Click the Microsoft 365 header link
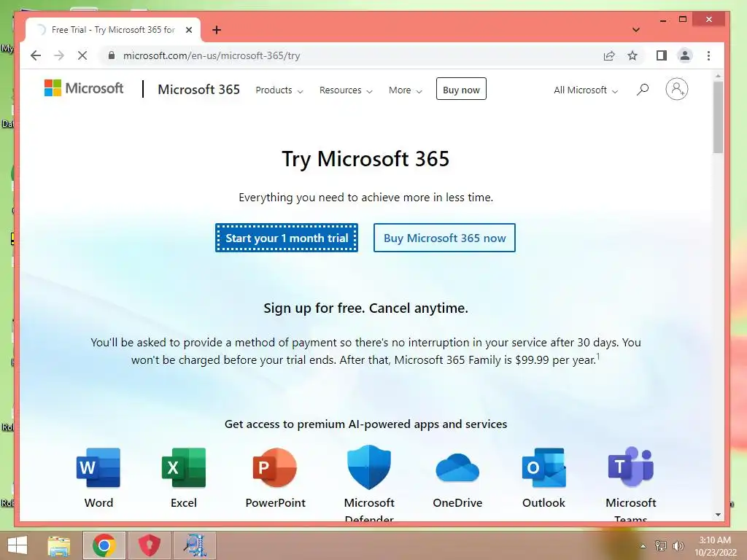Screen dimensions: 747x560 pyautogui.click(x=198, y=90)
